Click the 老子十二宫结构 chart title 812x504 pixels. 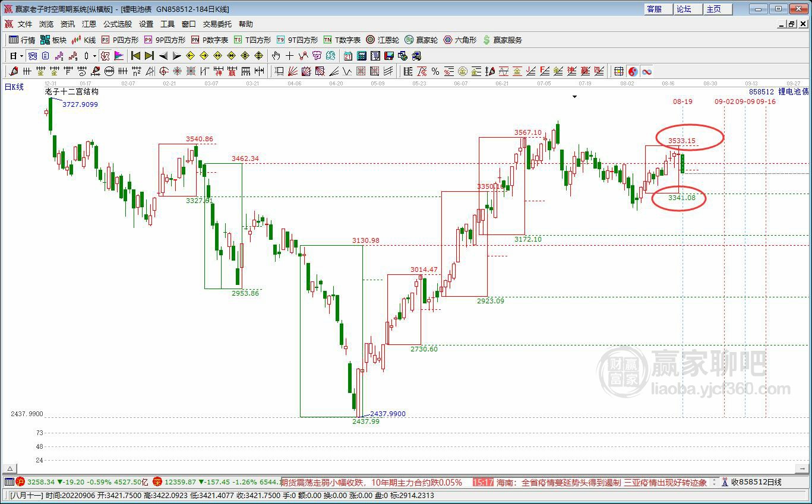coord(72,92)
